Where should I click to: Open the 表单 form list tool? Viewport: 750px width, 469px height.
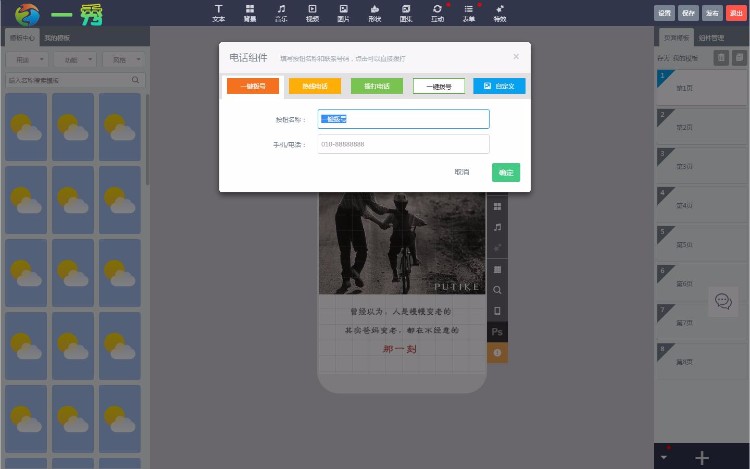pos(469,13)
